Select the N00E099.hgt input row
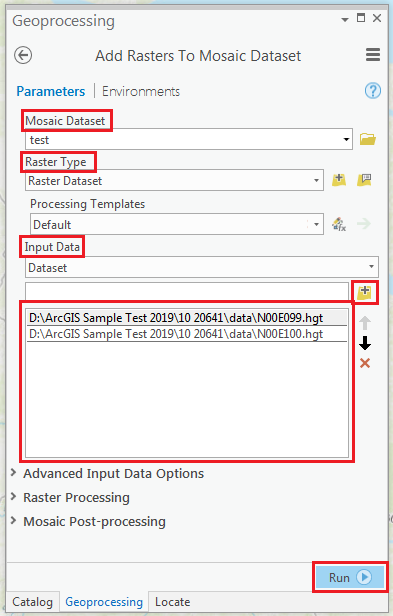Viewport: 393px width, 616px height. tap(187, 317)
